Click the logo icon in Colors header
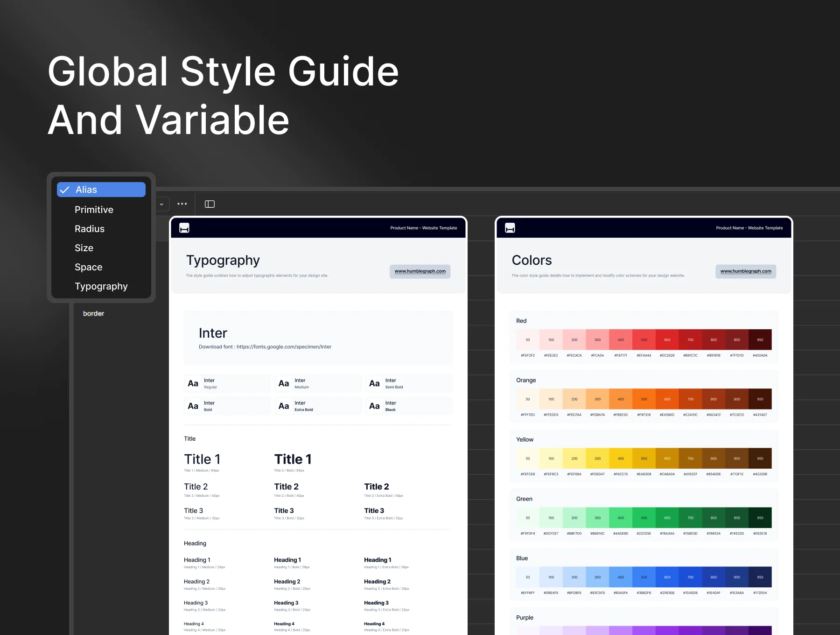 [x=510, y=228]
